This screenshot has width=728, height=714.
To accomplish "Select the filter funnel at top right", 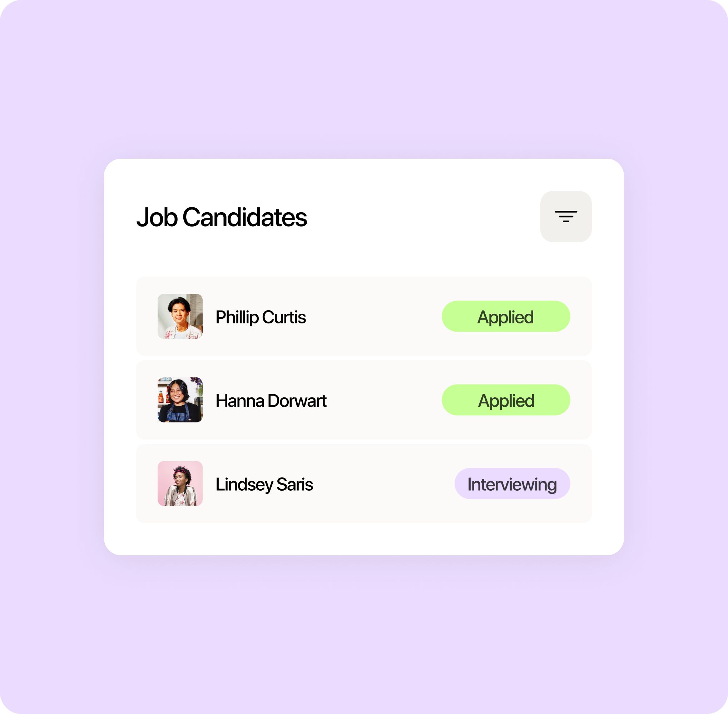I will [x=566, y=216].
